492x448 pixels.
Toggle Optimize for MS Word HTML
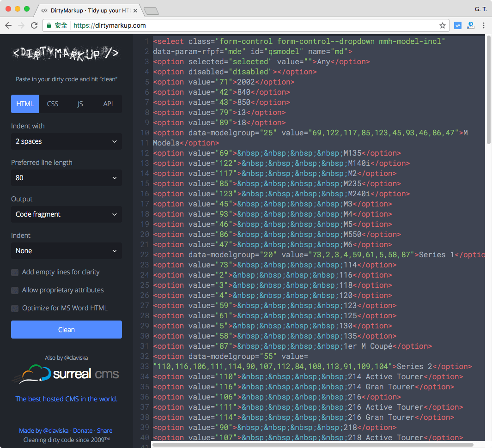pos(15,309)
